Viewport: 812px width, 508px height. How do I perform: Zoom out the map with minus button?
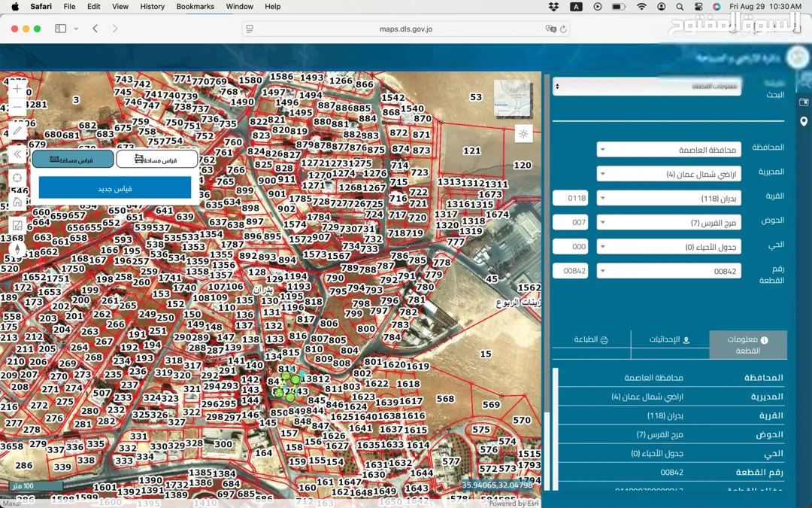click(x=17, y=107)
